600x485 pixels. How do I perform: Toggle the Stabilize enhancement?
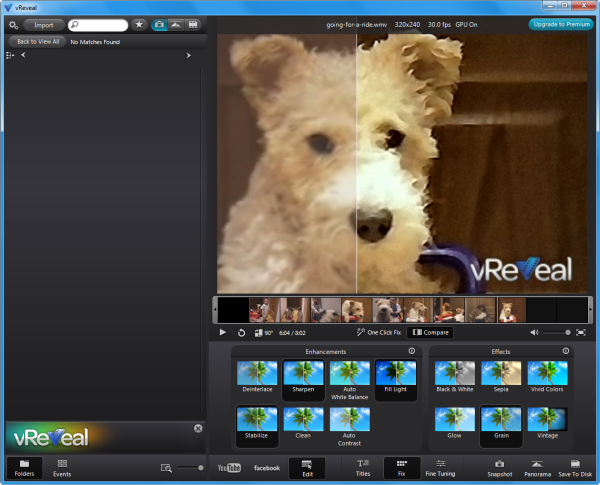256,420
